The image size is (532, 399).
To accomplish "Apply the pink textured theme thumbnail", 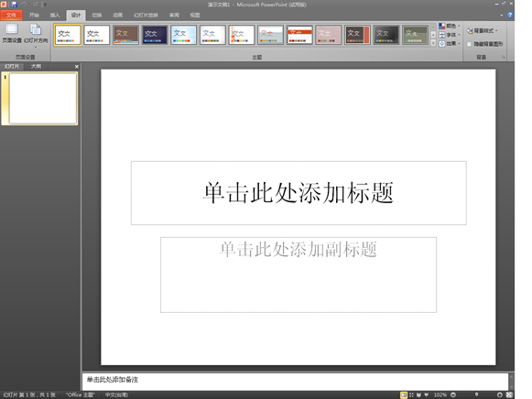I will click(x=328, y=35).
